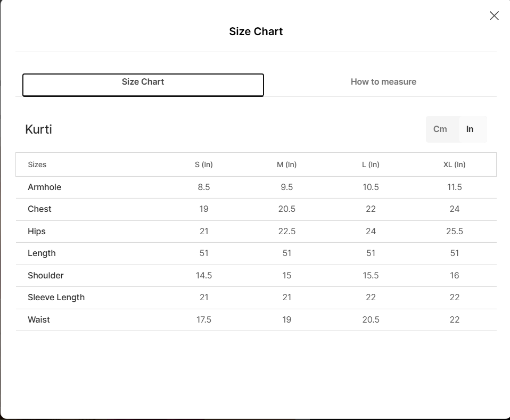Close the Size Chart dialog
Viewport: 510px width, 420px height.
[x=494, y=16]
